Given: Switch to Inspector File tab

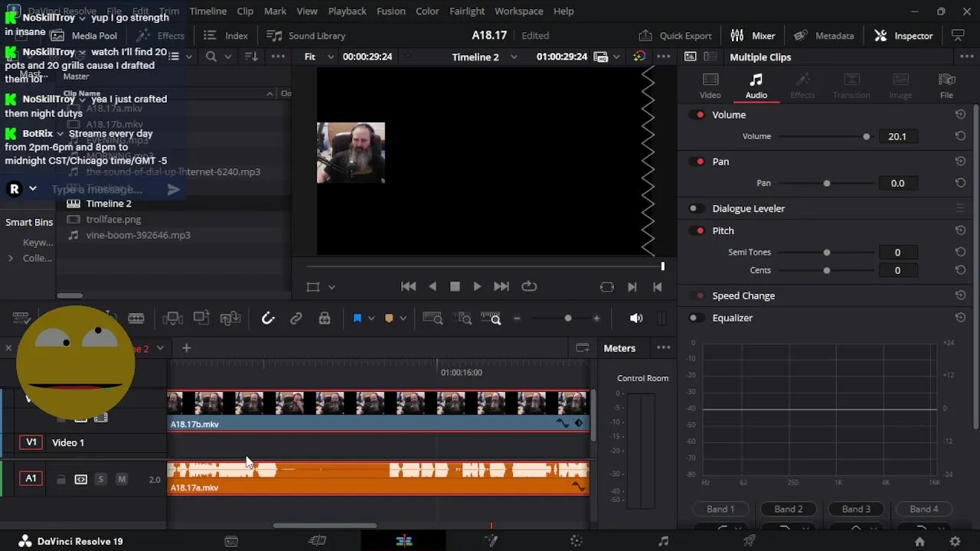Looking at the screenshot, I should 946,86.
